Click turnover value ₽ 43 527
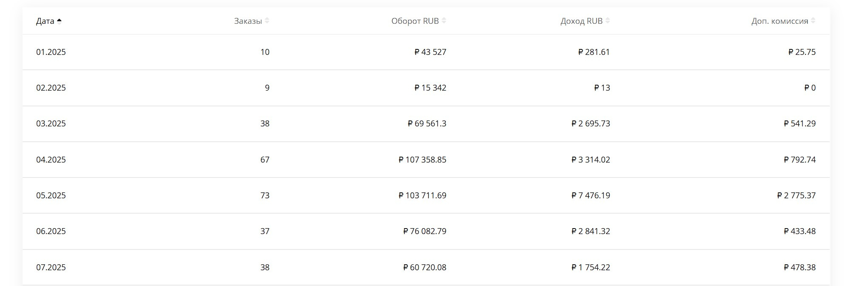The height and width of the screenshot is (286, 868). (x=430, y=52)
